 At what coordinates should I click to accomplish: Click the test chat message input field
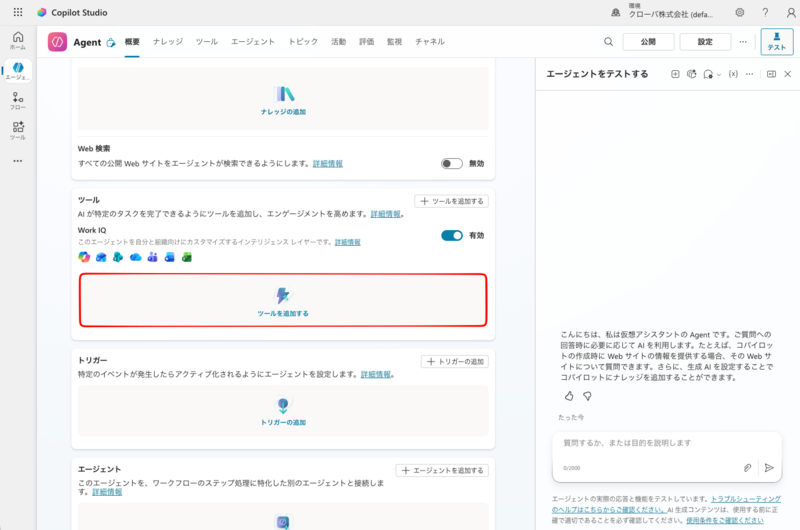(666, 457)
